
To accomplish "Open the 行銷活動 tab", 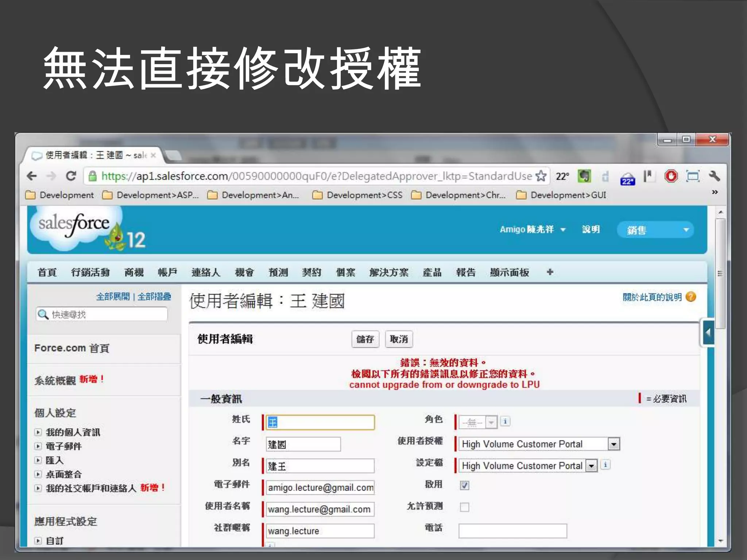I will coord(90,272).
